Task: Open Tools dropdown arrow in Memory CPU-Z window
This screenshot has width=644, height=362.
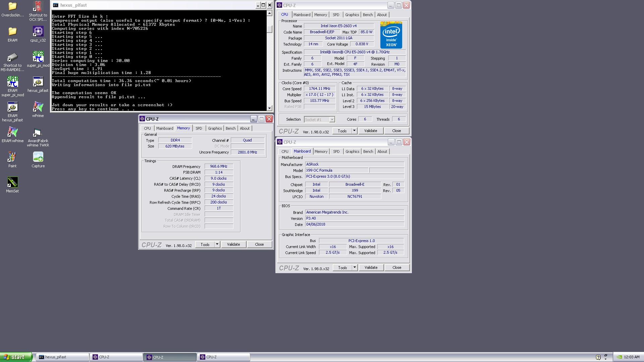Action: coord(217,244)
